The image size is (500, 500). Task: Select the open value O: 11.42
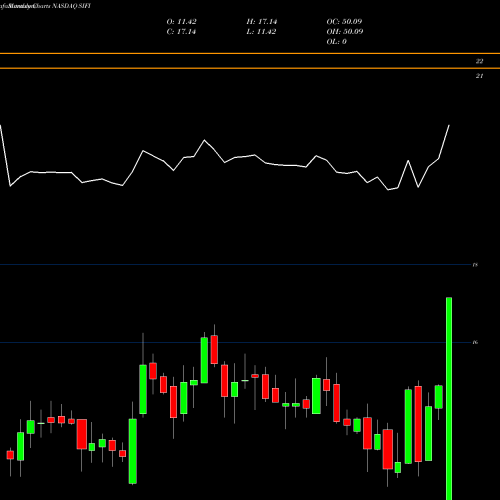(181, 22)
